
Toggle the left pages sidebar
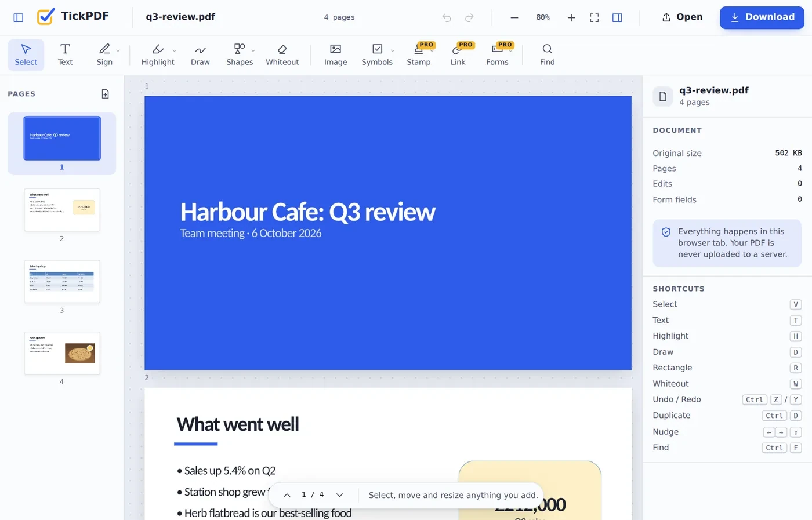[19, 17]
